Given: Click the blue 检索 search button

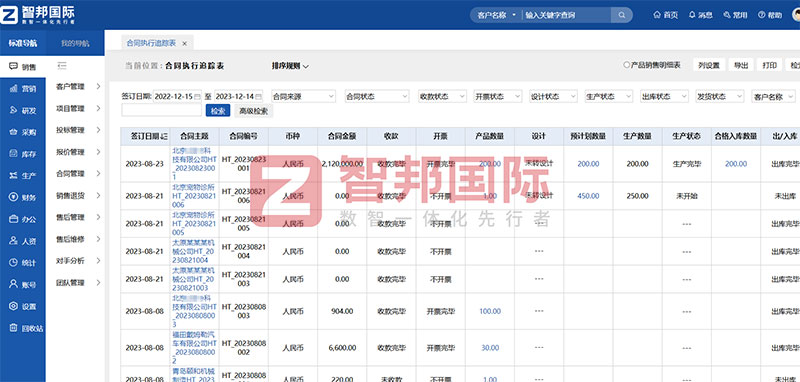Looking at the screenshot, I should point(218,111).
